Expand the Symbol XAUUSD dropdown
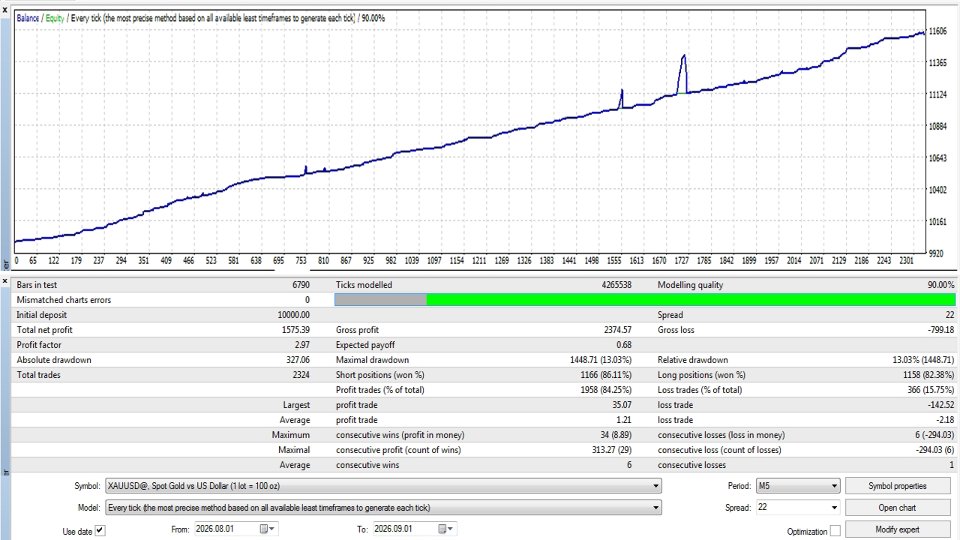 click(x=656, y=486)
